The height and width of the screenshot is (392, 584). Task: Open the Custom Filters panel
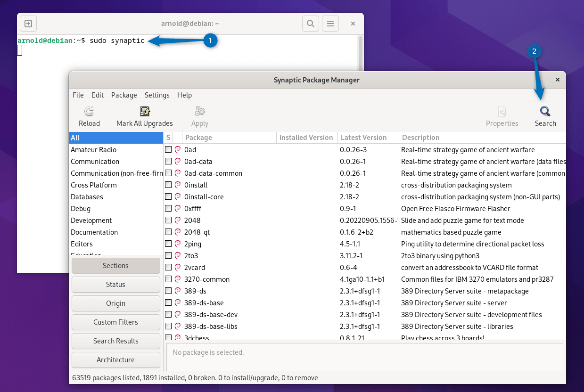[x=115, y=322]
